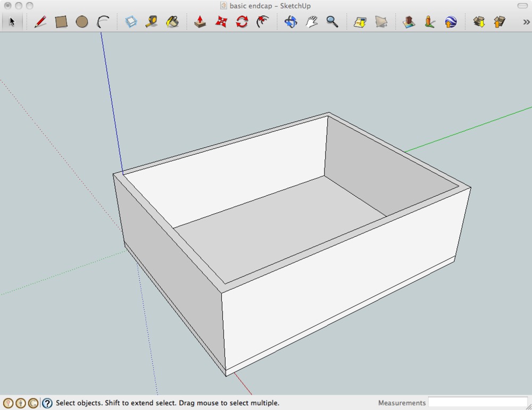Choose the Rectangle drawing tool

(x=61, y=22)
